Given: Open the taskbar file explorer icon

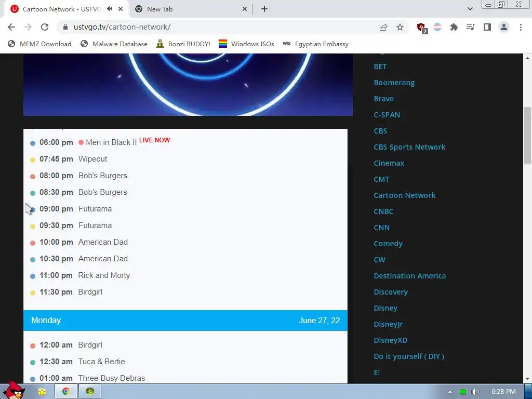Looking at the screenshot, I should pos(42,392).
